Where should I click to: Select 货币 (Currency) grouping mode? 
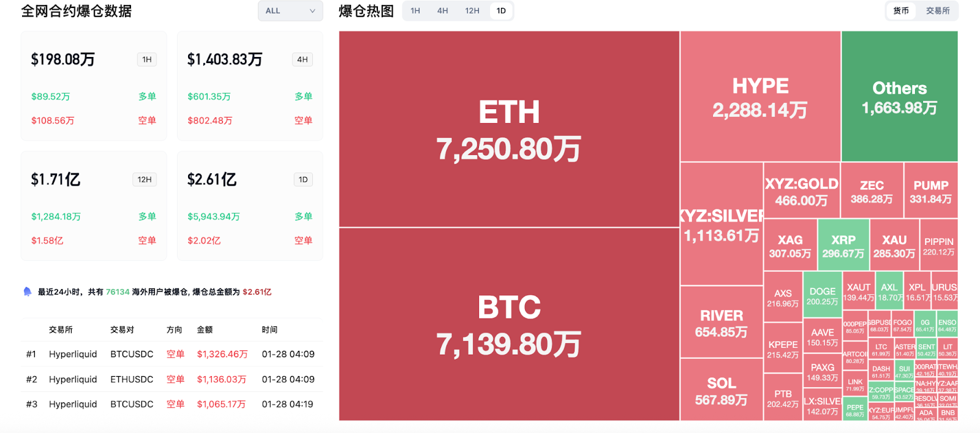tap(900, 10)
